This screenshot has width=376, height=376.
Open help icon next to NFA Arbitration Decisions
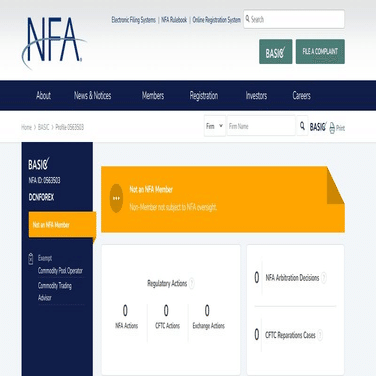pos(324,278)
